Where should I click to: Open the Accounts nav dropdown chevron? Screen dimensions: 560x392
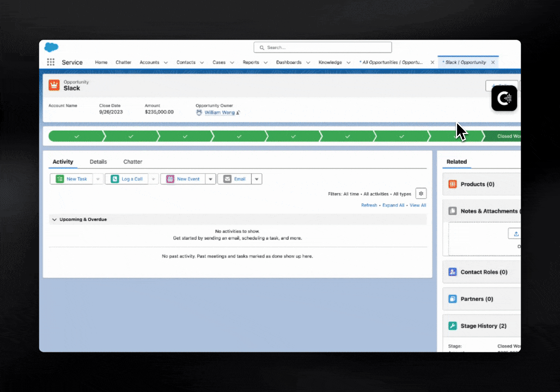(x=166, y=63)
